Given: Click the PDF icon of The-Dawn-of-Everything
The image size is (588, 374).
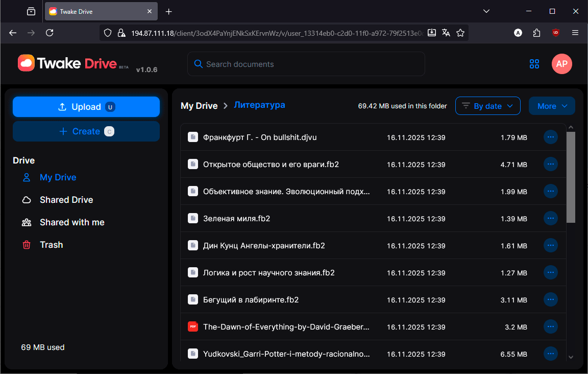Looking at the screenshot, I should [x=193, y=326].
